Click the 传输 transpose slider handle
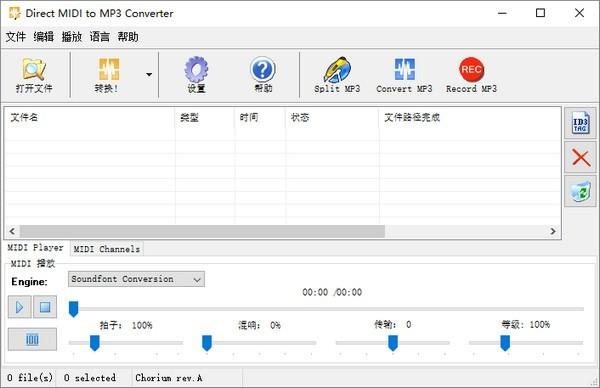Image resolution: width=600 pixels, height=388 pixels. 393,343
